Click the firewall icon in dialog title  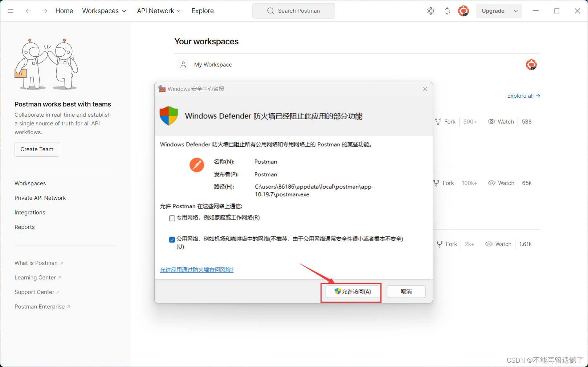[162, 89]
